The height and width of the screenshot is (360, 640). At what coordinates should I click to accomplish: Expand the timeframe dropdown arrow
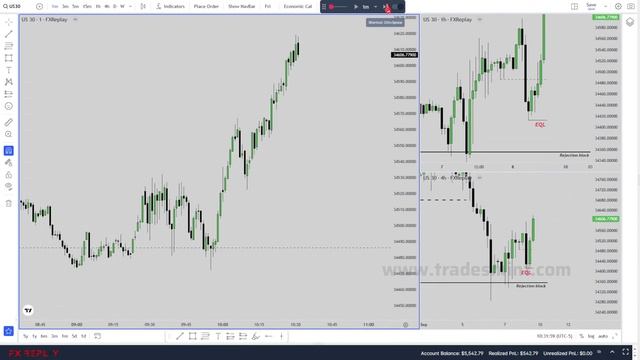[x=131, y=7]
